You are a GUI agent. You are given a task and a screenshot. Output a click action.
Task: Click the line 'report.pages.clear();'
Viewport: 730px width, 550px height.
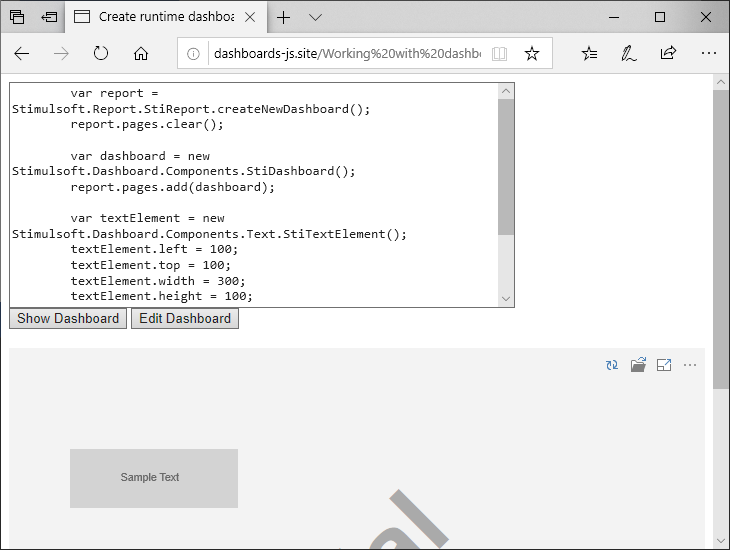tap(147, 124)
